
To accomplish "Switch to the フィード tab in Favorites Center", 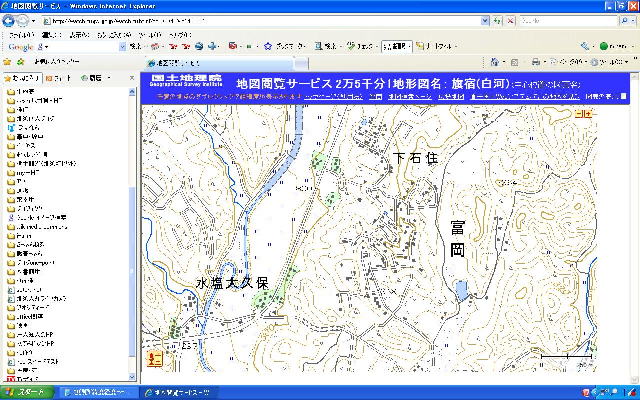I will coord(59,78).
